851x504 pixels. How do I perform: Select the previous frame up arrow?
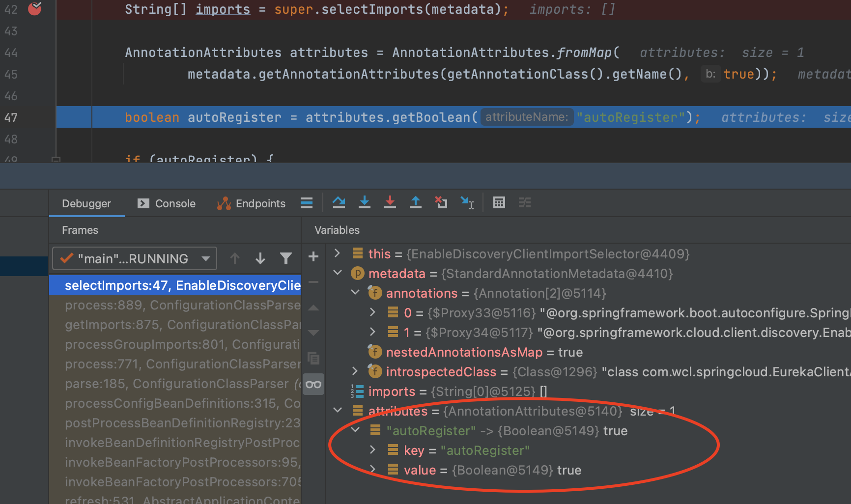(x=235, y=258)
